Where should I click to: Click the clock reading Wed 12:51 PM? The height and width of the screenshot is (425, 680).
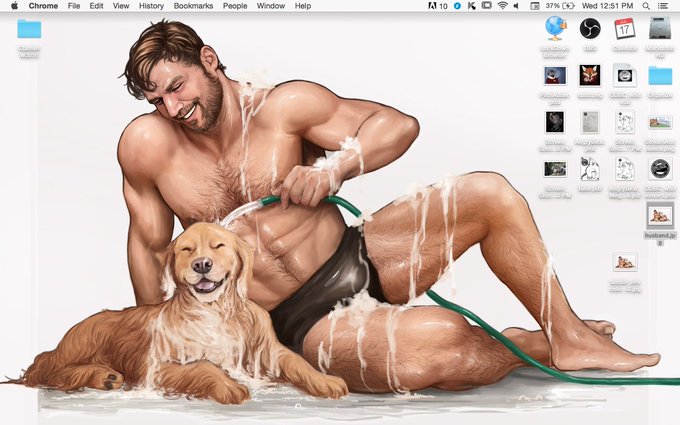click(x=607, y=6)
